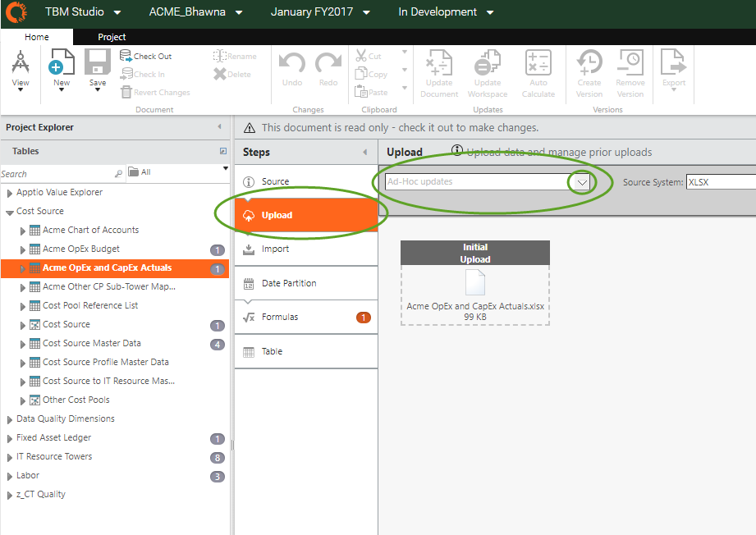
Task: Open the View tool in ribbon
Action: [21, 70]
